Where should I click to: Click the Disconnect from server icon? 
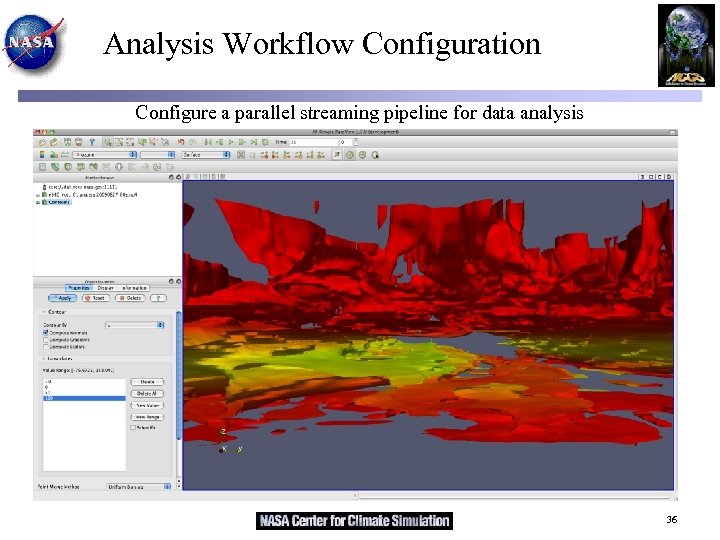[79, 142]
